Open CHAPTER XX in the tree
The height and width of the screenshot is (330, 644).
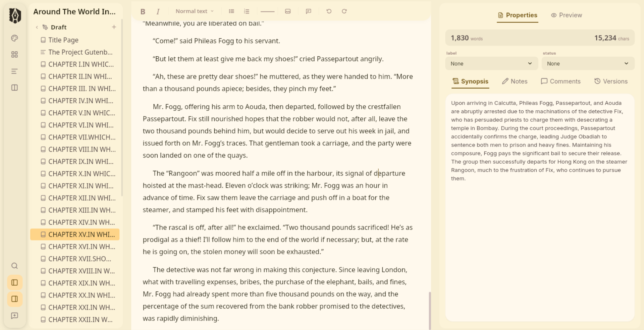(75, 295)
